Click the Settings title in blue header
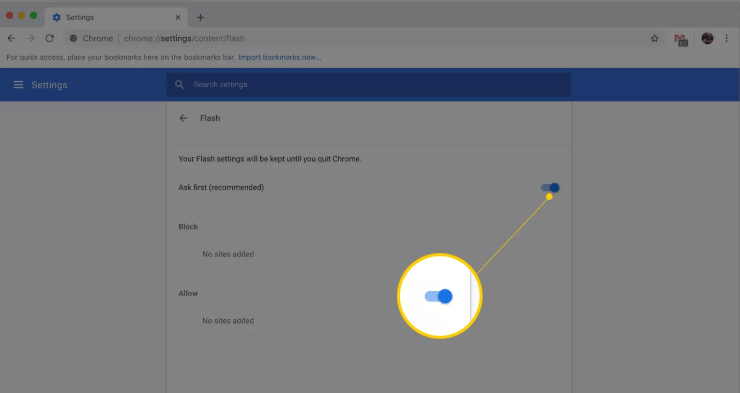The width and height of the screenshot is (740, 393). pyautogui.click(x=50, y=85)
